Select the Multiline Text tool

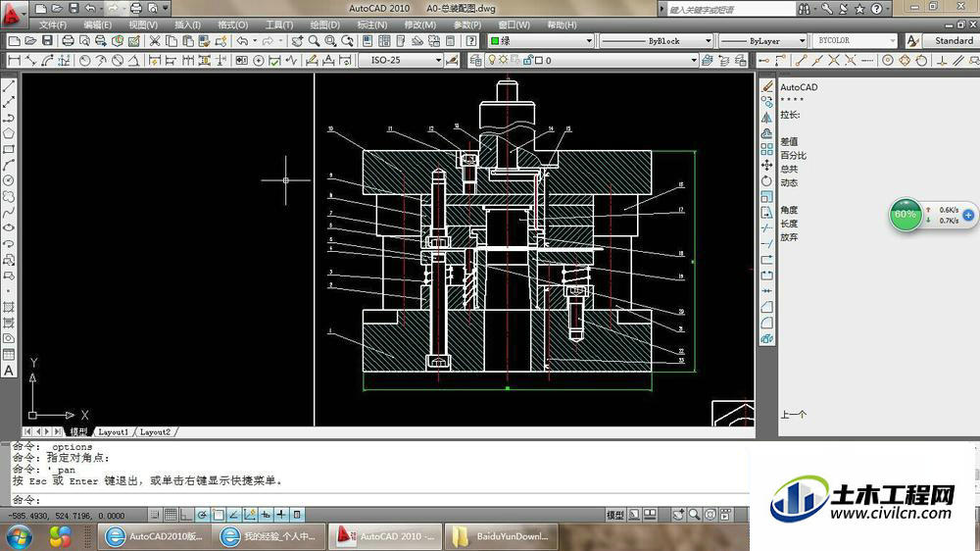tap(9, 371)
